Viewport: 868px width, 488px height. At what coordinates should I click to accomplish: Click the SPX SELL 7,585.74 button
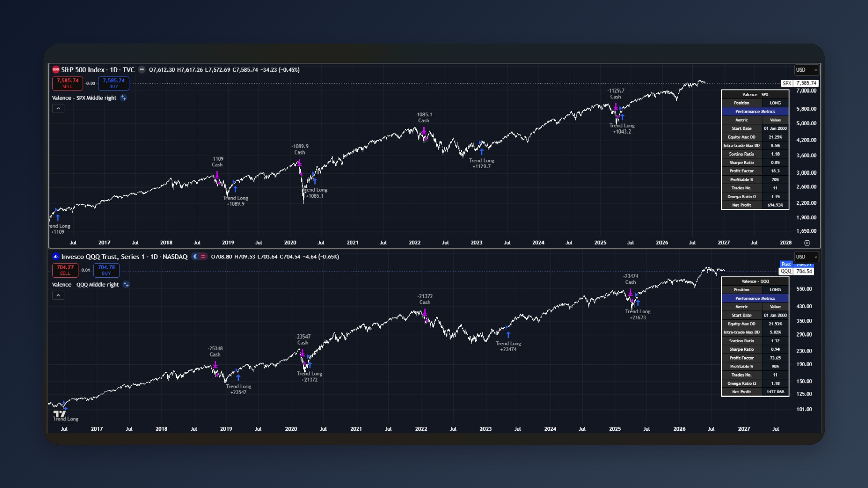point(67,83)
